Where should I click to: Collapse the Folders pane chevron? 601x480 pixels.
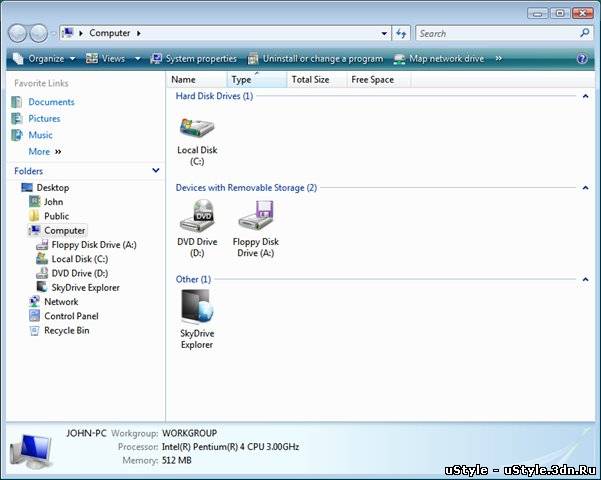[156, 170]
